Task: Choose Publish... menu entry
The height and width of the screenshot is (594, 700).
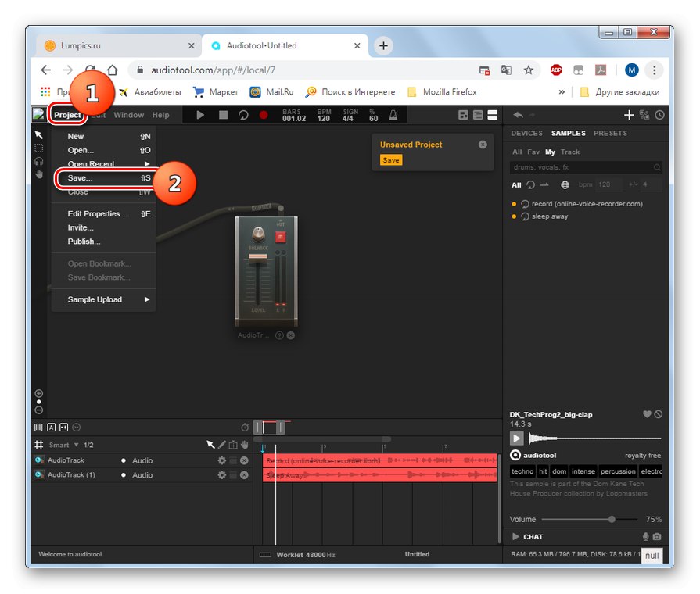Action: pyautogui.click(x=104, y=242)
